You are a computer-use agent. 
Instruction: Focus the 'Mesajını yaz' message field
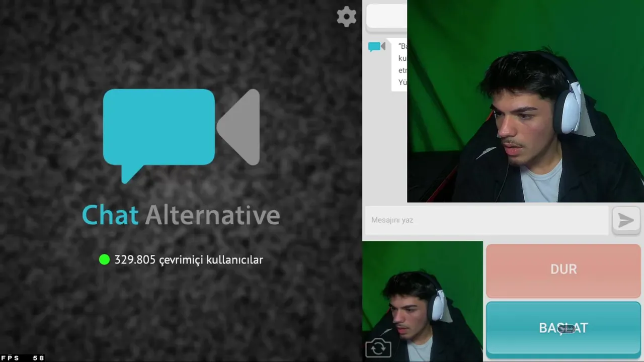487,220
